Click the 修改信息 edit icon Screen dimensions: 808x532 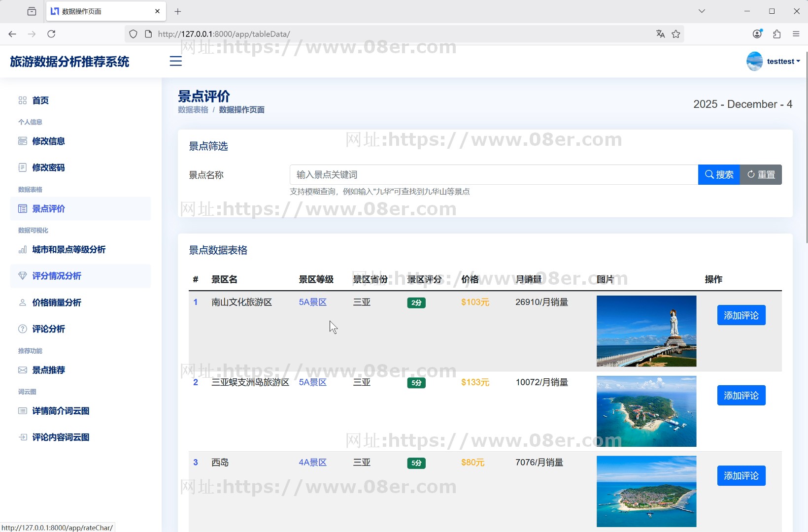[x=23, y=141]
